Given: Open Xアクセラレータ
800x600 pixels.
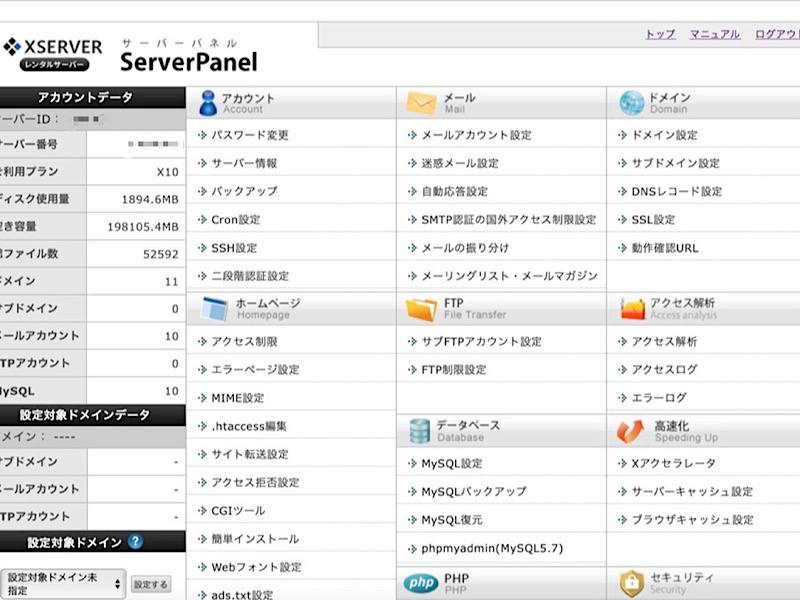Looking at the screenshot, I should coord(673,463).
